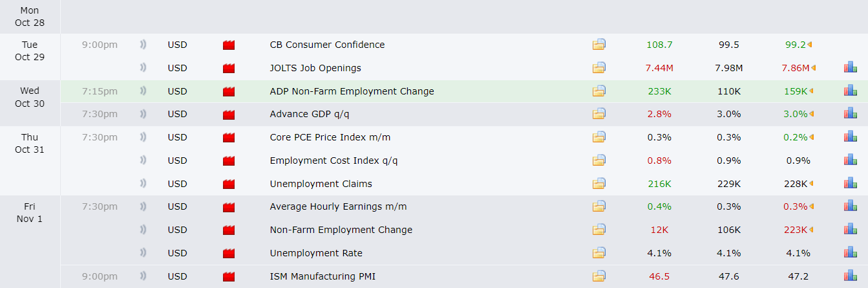868x288 pixels.
Task: Open the Employment Cost Index q/q event
Action: (x=333, y=161)
